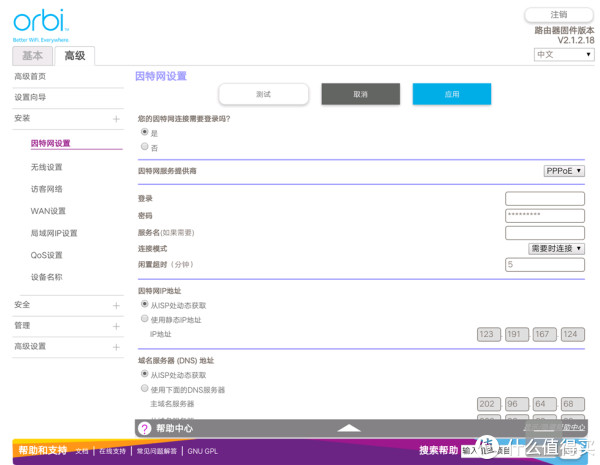
Task: Expand the 安全 section plus icon
Action: coord(116,305)
